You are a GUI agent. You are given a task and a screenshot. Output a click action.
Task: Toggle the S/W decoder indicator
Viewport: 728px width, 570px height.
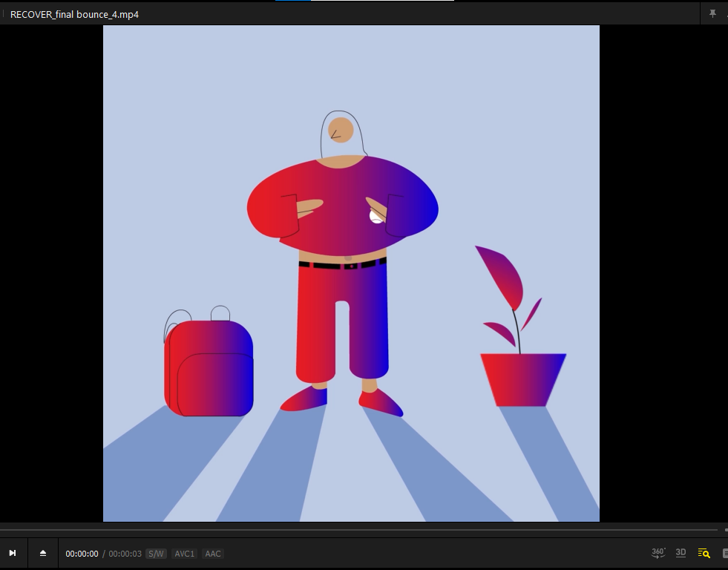[x=156, y=554]
